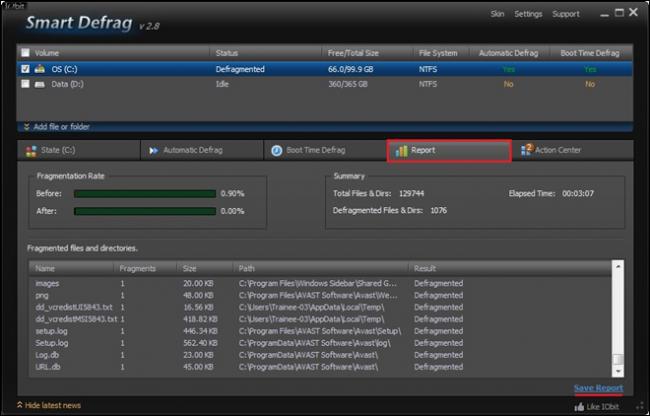The height and width of the screenshot is (416, 650).
Task: Uncheck the OS (C:) volume checkbox
Action: [x=25, y=69]
